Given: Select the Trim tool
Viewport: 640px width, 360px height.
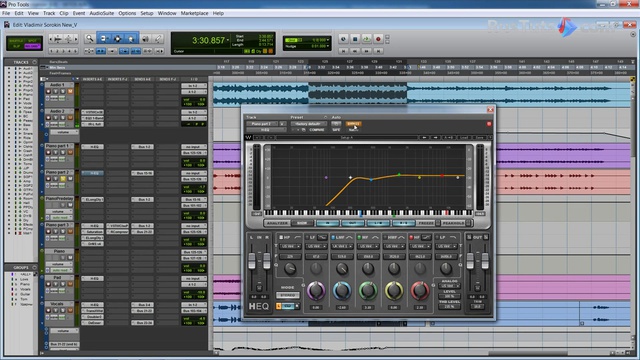Looking at the screenshot, I should (104, 39).
